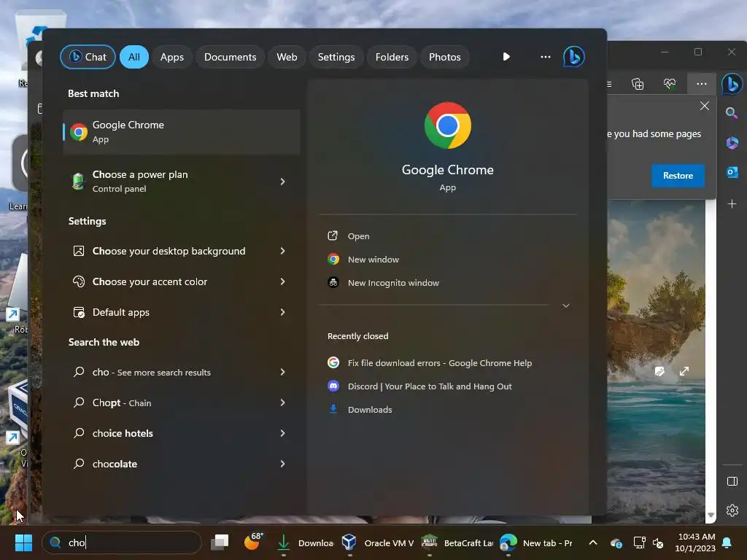Expand accent color result chevron
Image resolution: width=747 pixels, height=560 pixels.
(282, 281)
